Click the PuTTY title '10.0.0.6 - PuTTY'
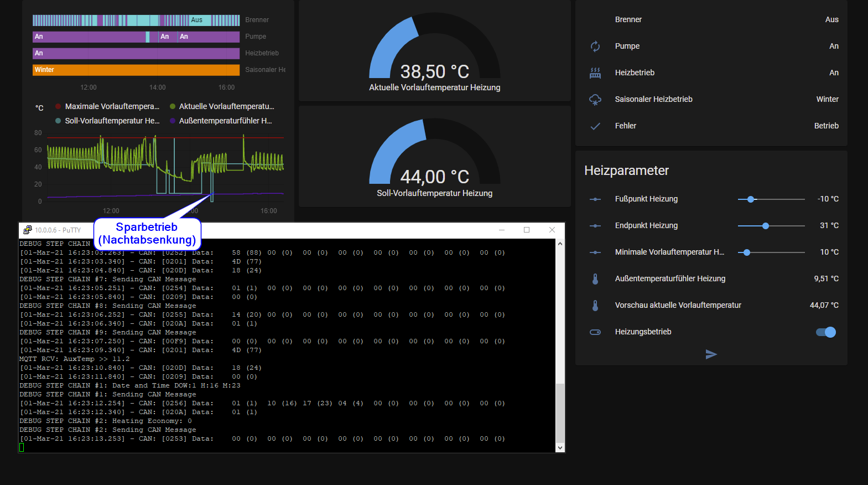 coord(58,230)
